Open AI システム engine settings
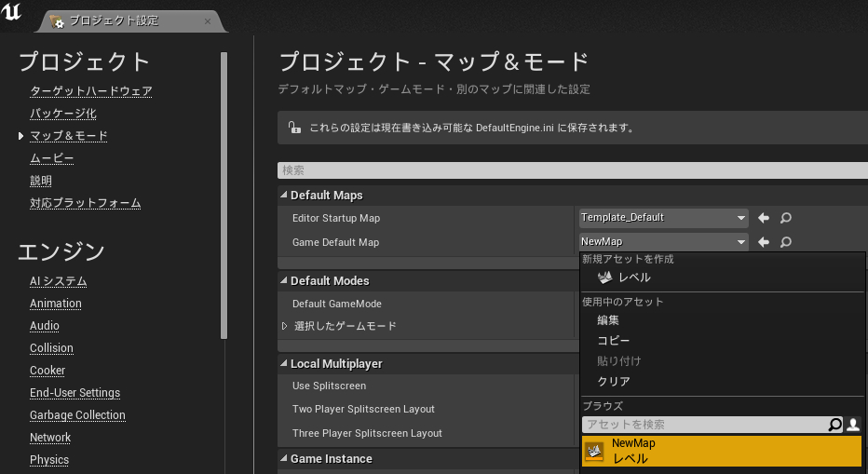 coord(58,281)
